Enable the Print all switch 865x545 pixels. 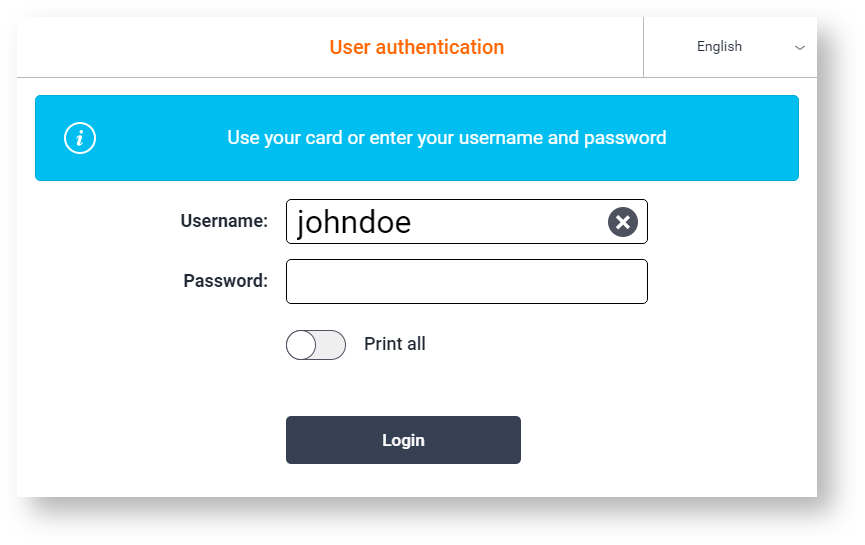316,345
